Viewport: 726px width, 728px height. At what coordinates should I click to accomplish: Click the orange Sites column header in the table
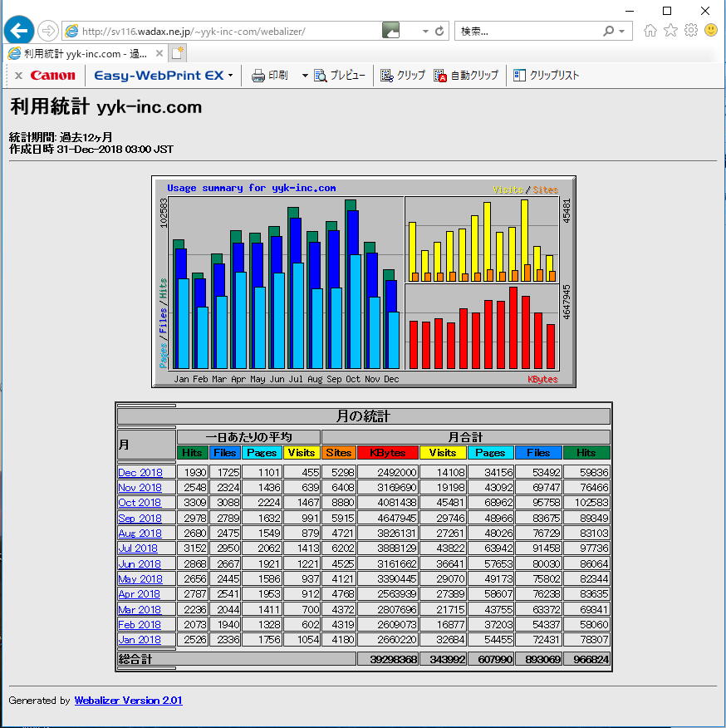pos(338,453)
